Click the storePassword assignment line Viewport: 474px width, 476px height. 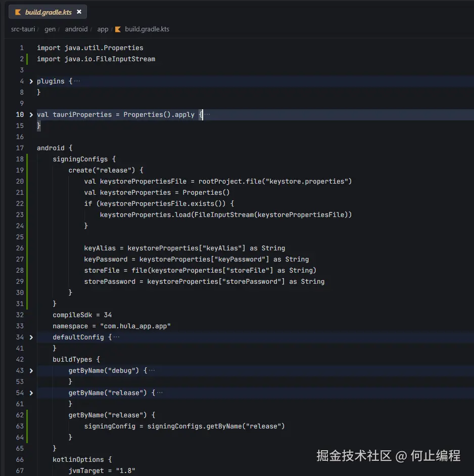click(x=204, y=282)
